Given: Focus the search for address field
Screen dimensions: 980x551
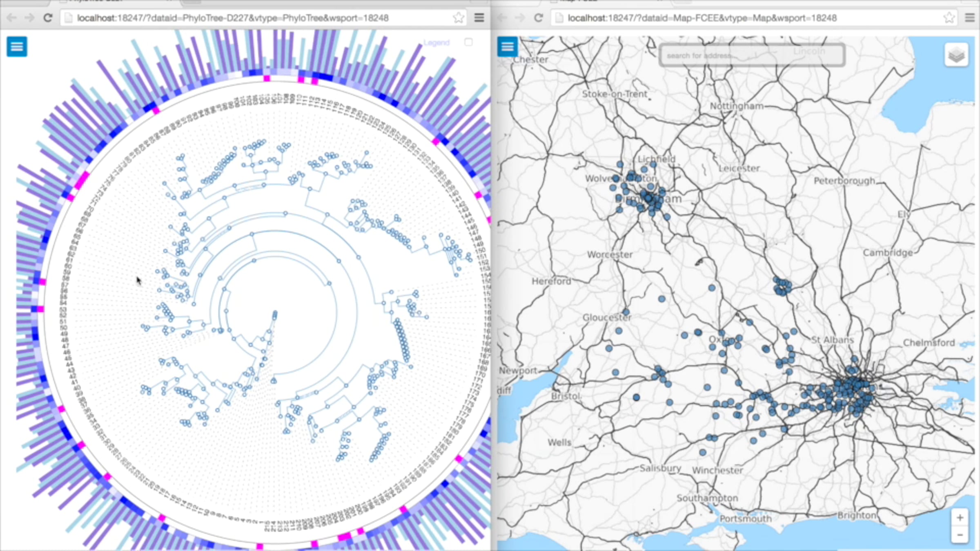Looking at the screenshot, I should (x=752, y=55).
